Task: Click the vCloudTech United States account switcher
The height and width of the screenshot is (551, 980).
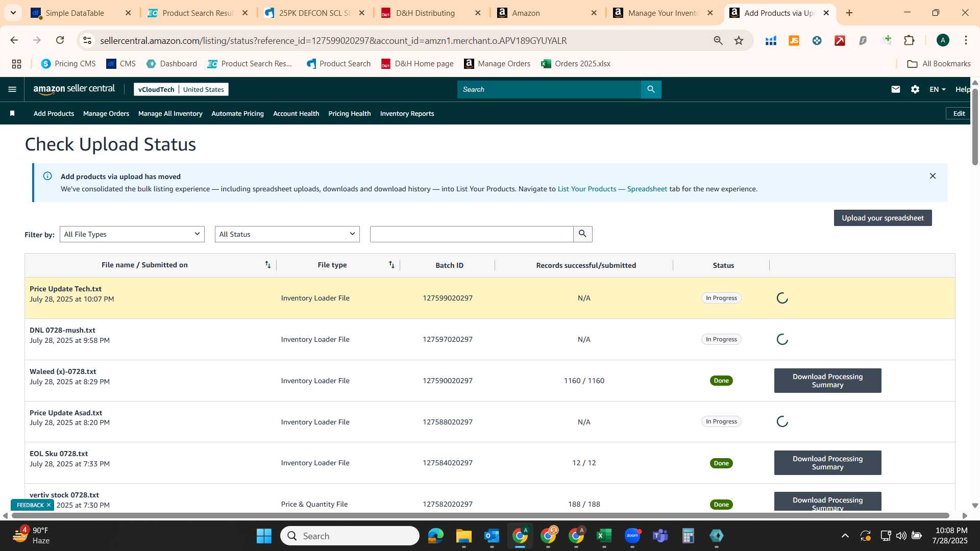Action: [x=181, y=89]
